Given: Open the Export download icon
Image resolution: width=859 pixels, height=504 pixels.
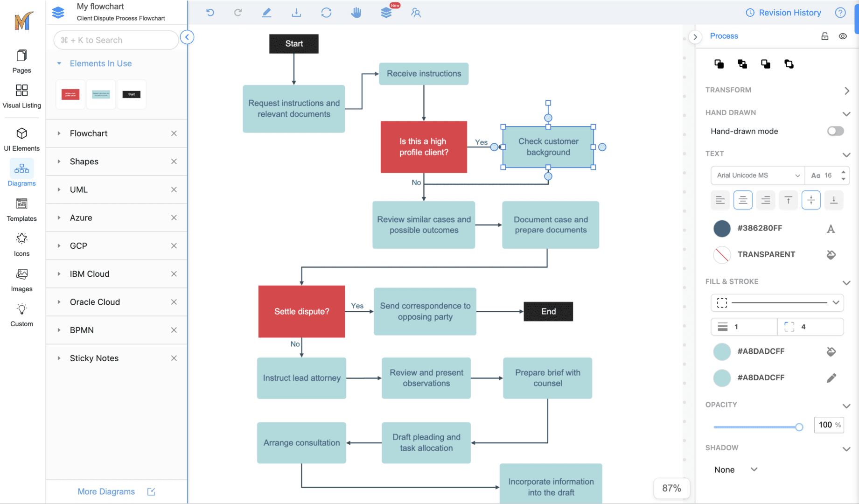Looking at the screenshot, I should [x=296, y=12].
